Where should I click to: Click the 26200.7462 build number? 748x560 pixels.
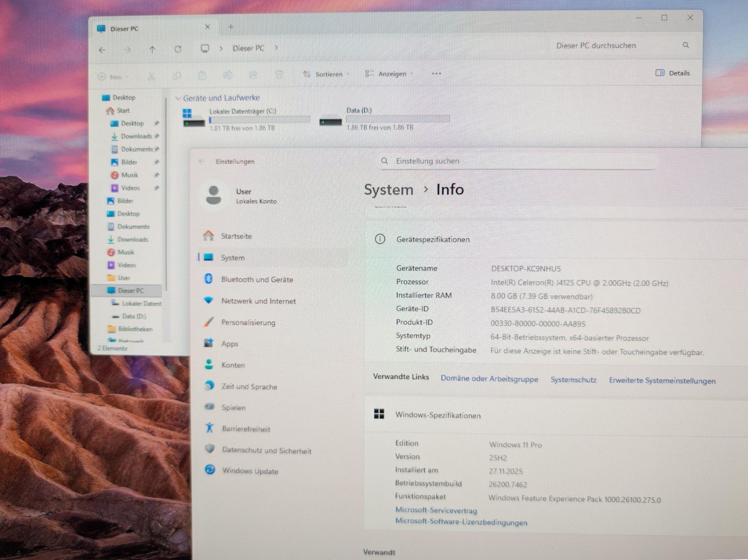[508, 484]
